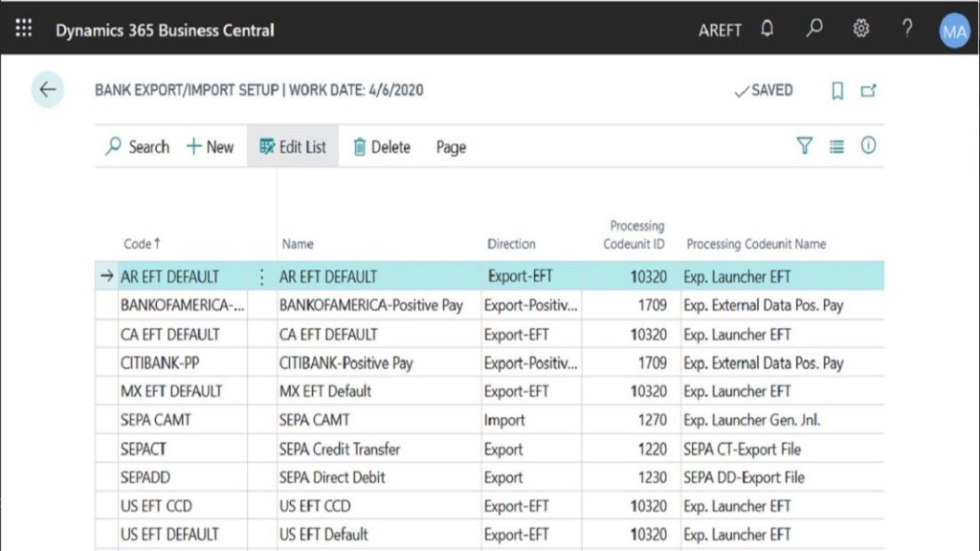Open the settings gear icon

pos(860,30)
